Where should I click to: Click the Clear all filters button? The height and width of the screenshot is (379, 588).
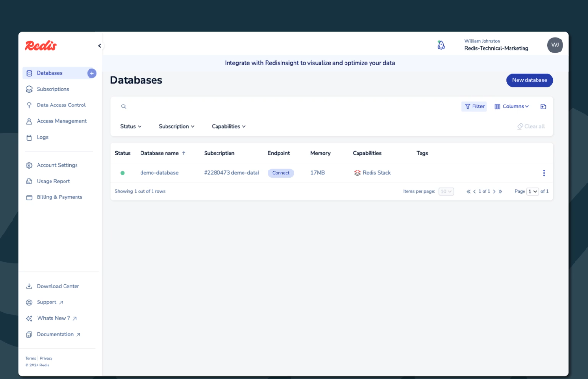pos(531,126)
